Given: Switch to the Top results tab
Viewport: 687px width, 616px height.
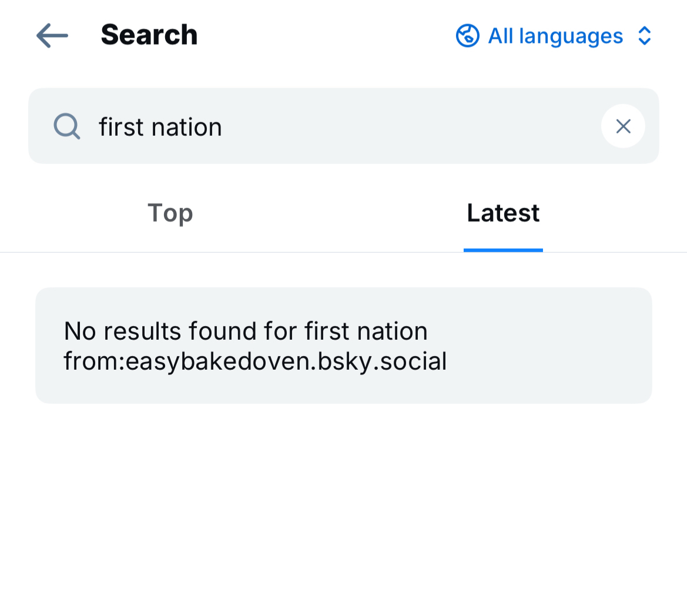Looking at the screenshot, I should click(x=170, y=213).
